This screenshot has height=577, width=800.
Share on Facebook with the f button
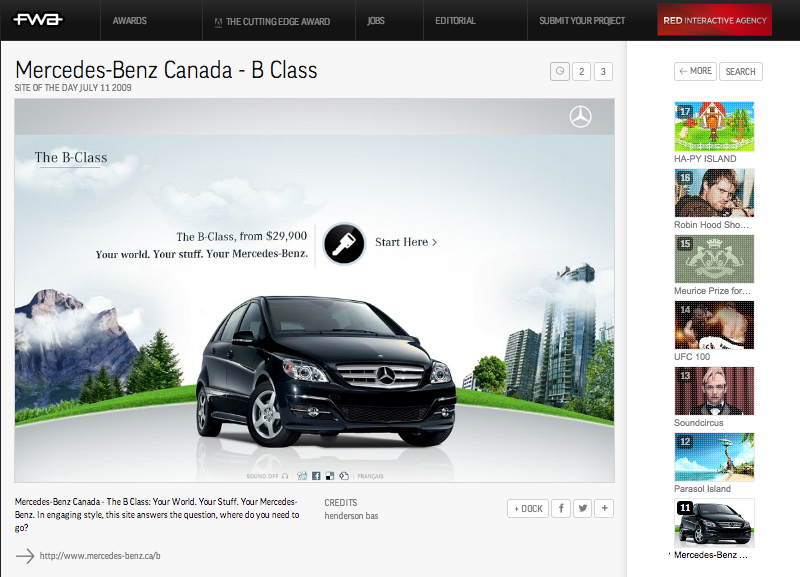[560, 508]
